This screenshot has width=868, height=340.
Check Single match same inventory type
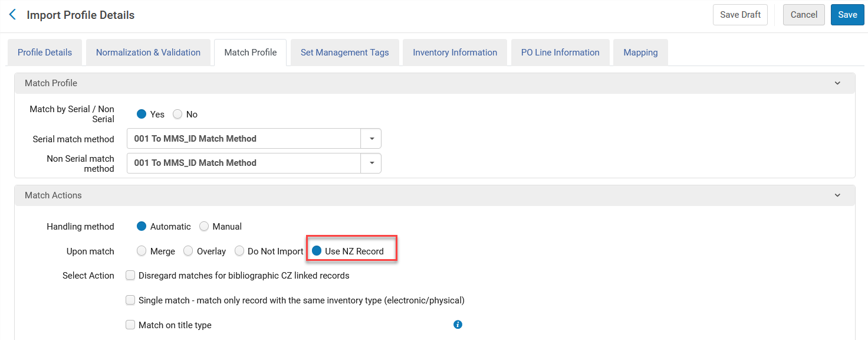[x=130, y=300]
